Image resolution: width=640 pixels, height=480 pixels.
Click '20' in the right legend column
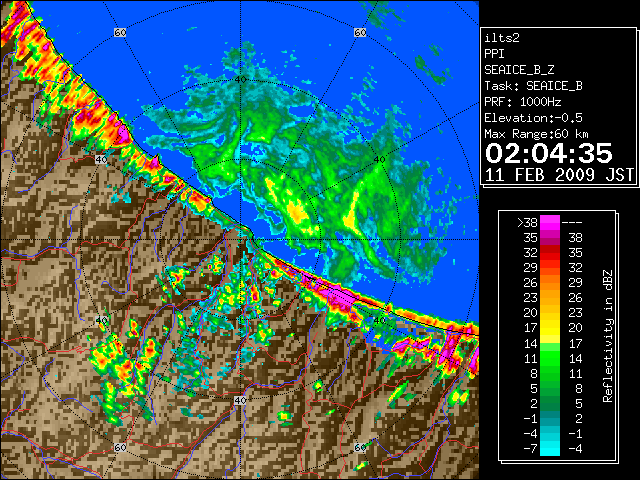coord(576,328)
